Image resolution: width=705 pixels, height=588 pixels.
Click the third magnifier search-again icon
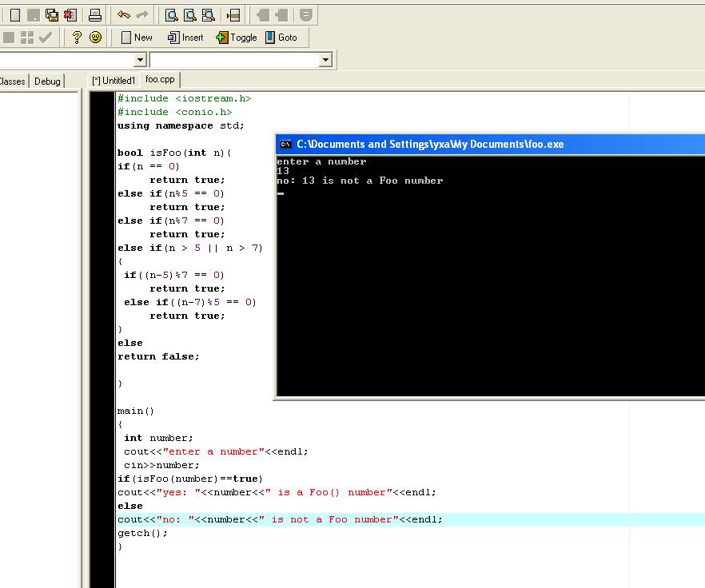[208, 15]
